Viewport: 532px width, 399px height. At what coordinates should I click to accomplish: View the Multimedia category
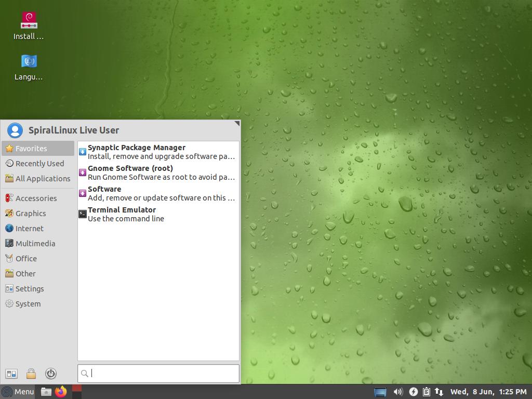point(37,244)
